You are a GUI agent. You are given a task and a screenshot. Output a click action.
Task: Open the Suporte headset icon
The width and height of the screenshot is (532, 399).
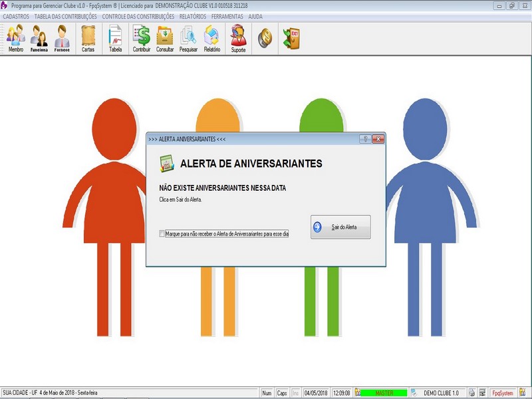click(238, 39)
